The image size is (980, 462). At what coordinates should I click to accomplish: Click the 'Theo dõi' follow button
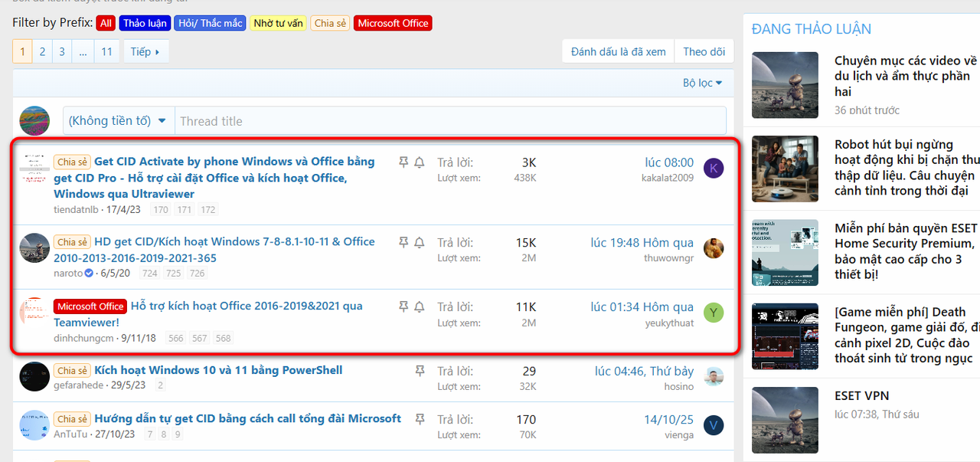704,51
